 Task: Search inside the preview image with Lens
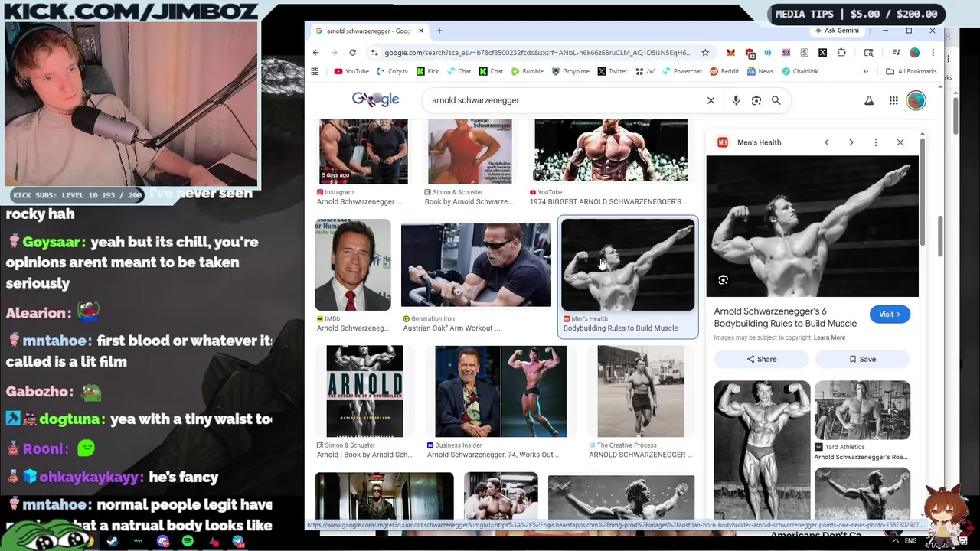(723, 280)
